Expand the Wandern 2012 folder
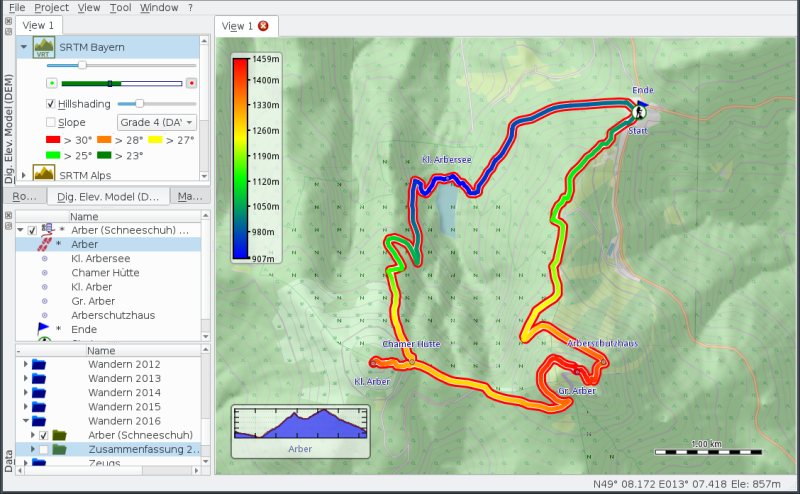 coord(26,364)
